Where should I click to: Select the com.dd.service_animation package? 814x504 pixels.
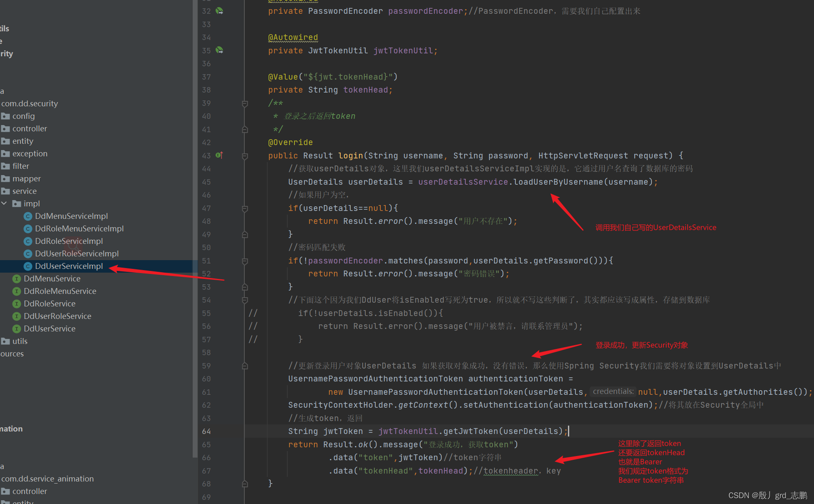tap(48, 479)
